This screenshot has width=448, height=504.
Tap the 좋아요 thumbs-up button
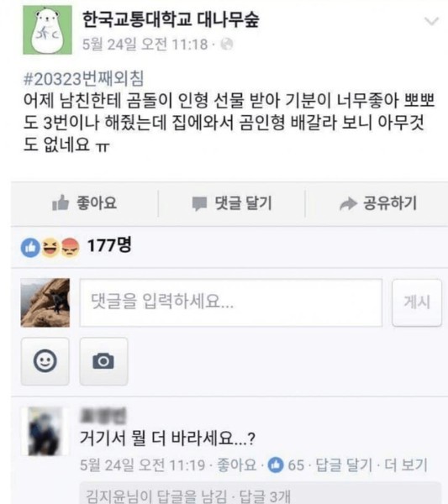click(x=85, y=203)
